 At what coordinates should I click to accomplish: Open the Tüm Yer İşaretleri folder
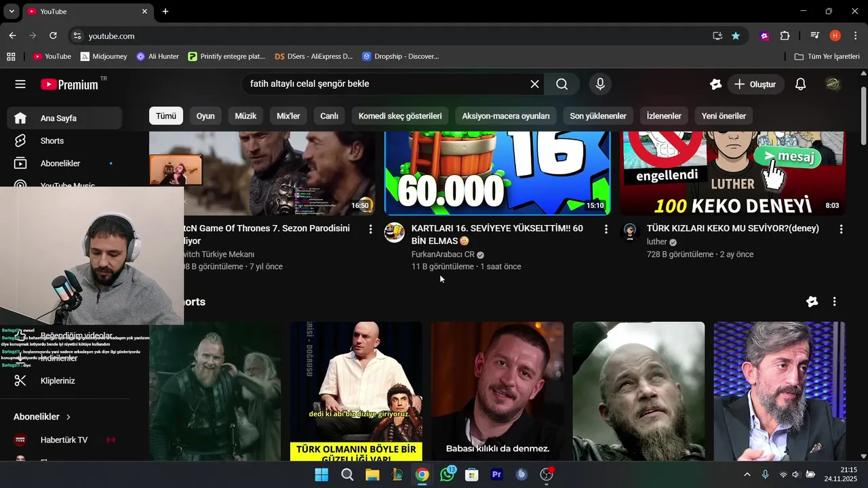pyautogui.click(x=827, y=56)
